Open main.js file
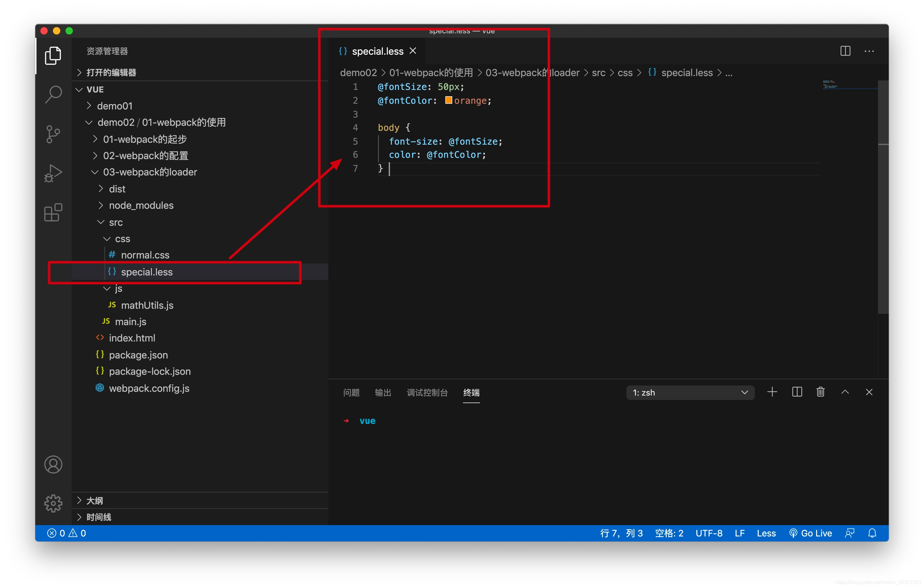The image size is (924, 588). [x=199, y=322]
